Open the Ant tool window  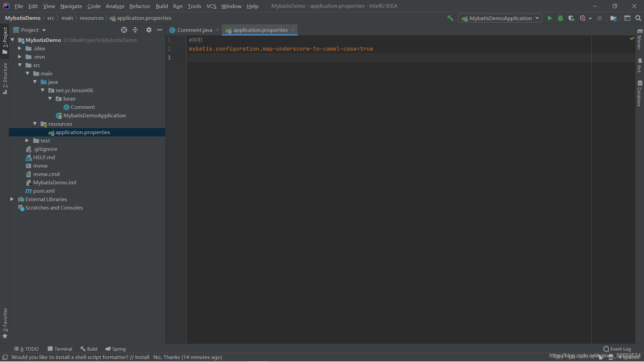pos(640,65)
